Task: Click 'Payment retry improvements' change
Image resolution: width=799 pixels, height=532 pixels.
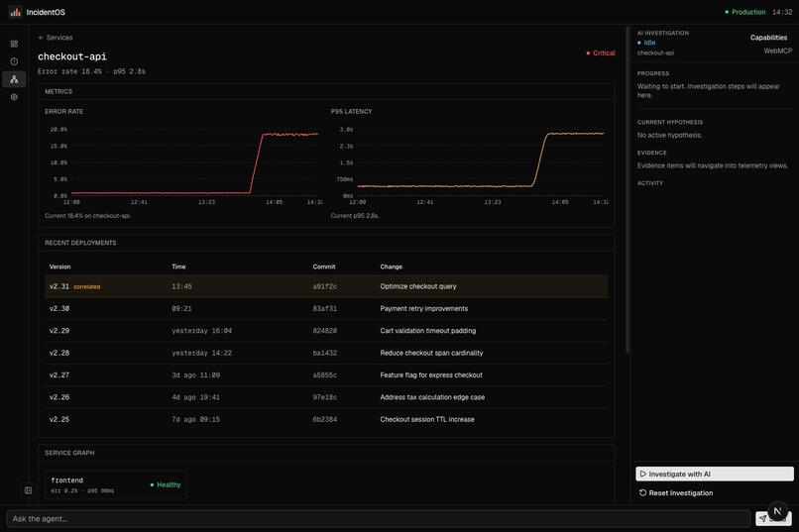Action: 424,308
